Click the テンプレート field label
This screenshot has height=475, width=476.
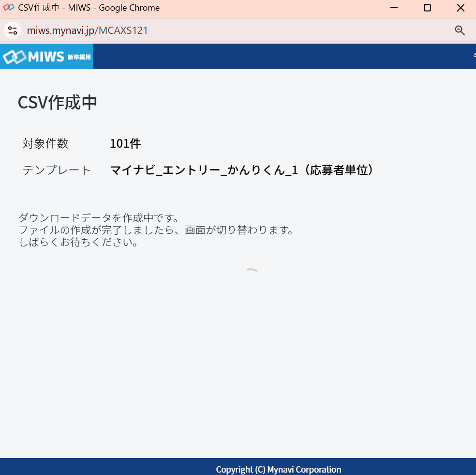click(57, 170)
